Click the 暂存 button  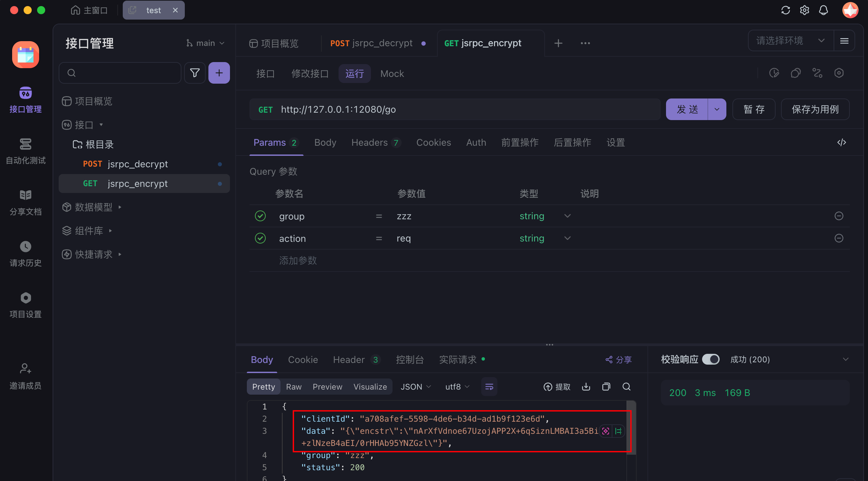click(x=754, y=109)
